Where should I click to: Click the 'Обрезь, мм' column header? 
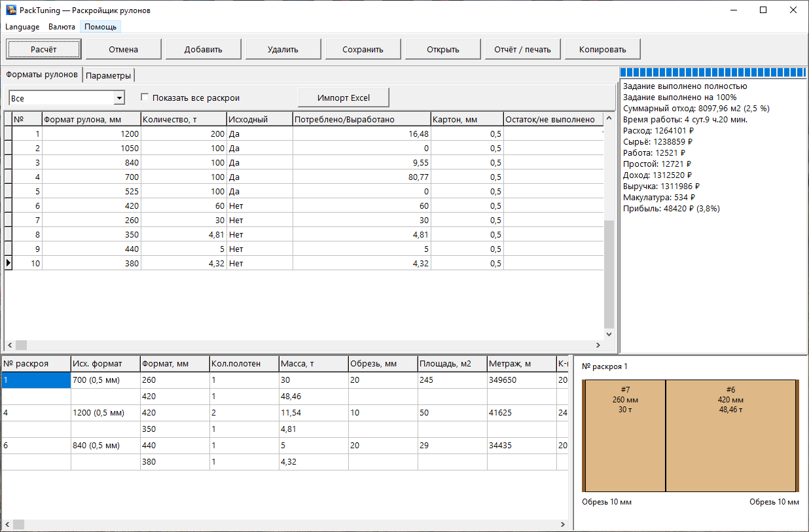tap(383, 364)
